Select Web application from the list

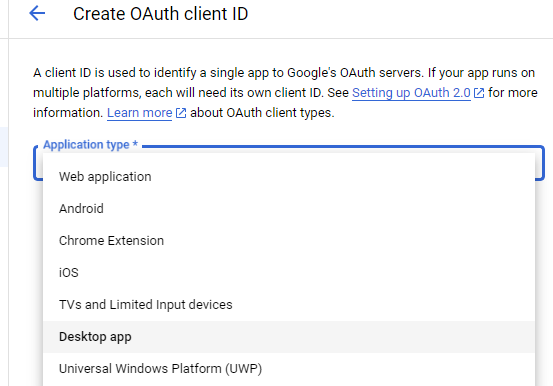click(289, 177)
